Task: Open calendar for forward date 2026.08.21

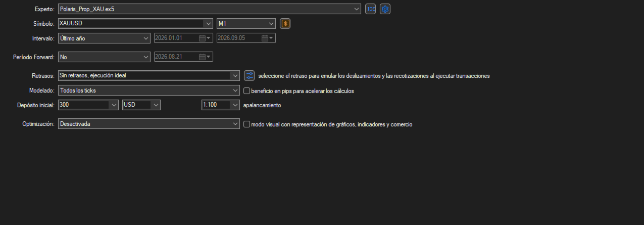Action: tap(205, 57)
